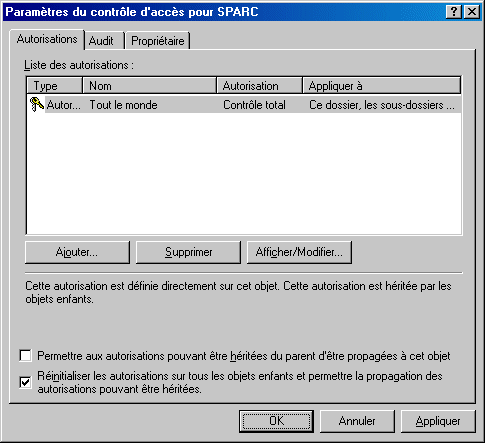This screenshot has height=443, width=485.
Task: Uncheck Réinitialiser les autorisations checkbox
Action: pyautogui.click(x=26, y=382)
